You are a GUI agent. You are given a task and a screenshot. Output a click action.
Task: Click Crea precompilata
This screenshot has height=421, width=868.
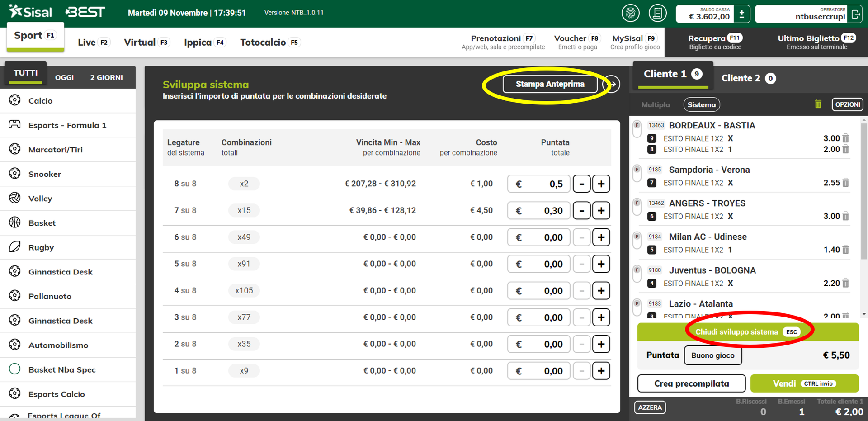point(692,383)
